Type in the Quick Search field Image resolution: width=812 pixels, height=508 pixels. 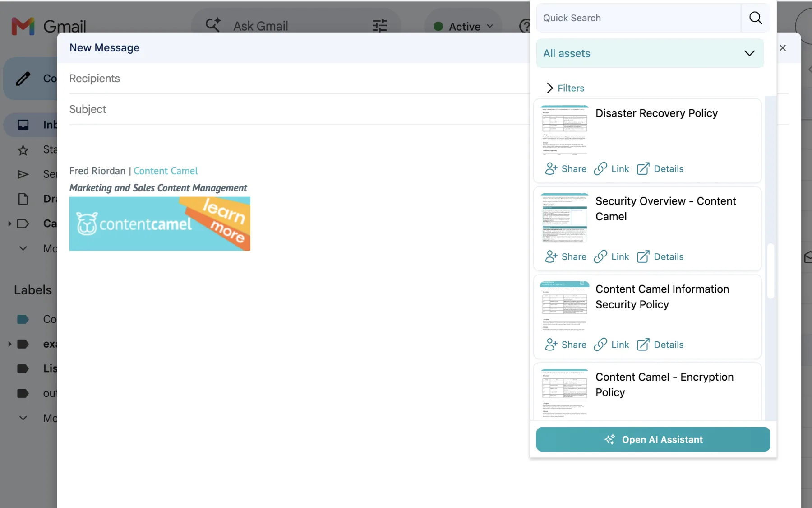point(639,18)
